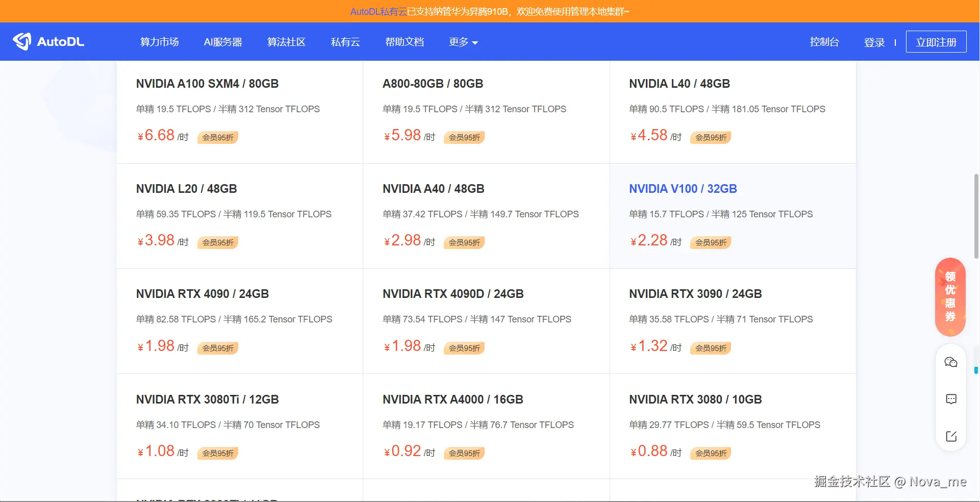Open the message feedback icon
Viewport: 980px width, 502px height.
tap(951, 399)
